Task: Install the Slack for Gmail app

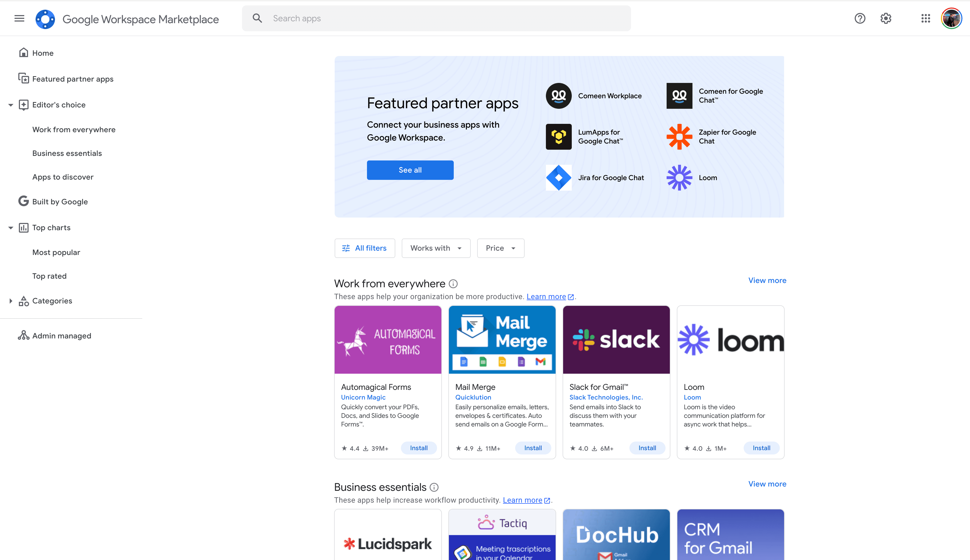Action: pos(647,448)
